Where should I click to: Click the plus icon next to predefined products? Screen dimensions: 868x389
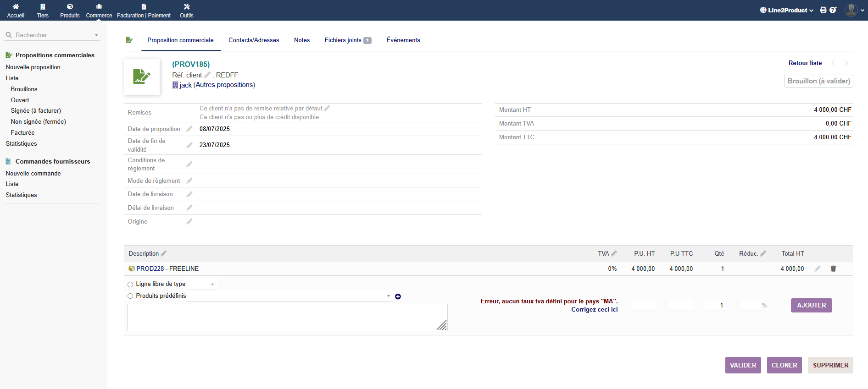tap(398, 296)
